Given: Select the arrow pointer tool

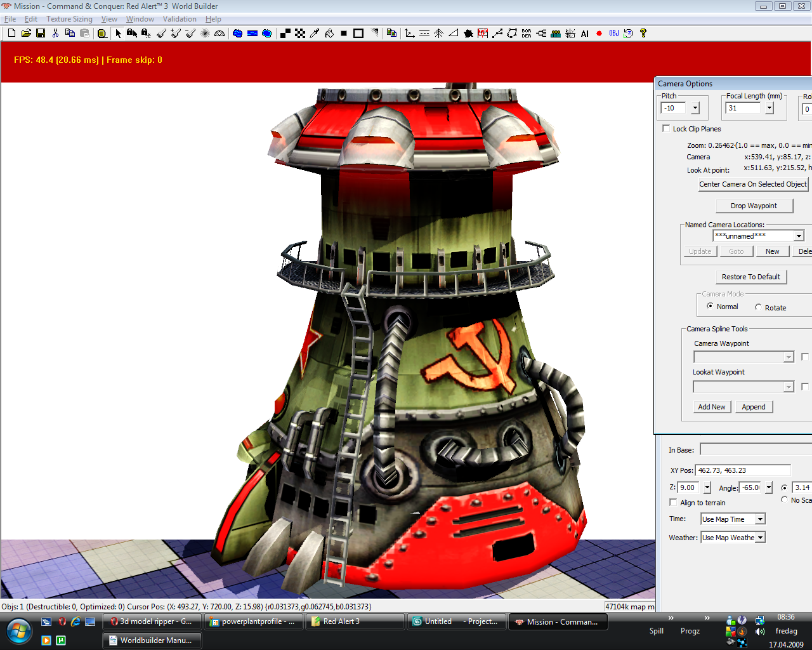Looking at the screenshot, I should (118, 33).
